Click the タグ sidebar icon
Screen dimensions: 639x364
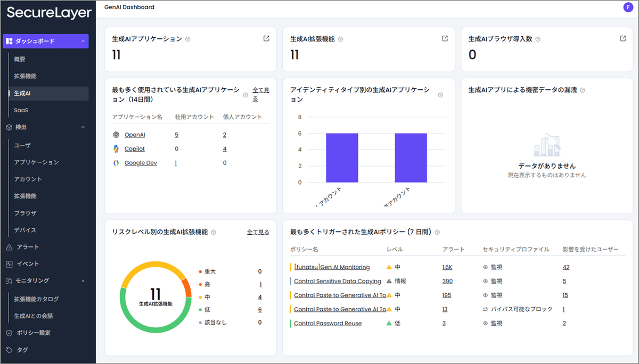(9, 350)
